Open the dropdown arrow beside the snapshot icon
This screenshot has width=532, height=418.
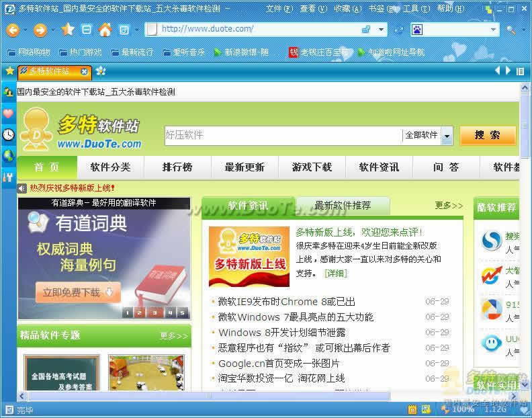(137, 30)
